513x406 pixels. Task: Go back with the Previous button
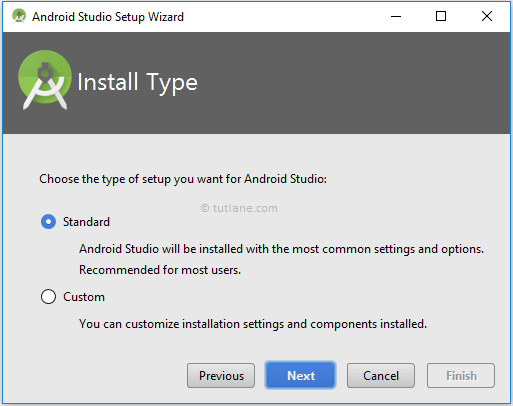(x=221, y=376)
